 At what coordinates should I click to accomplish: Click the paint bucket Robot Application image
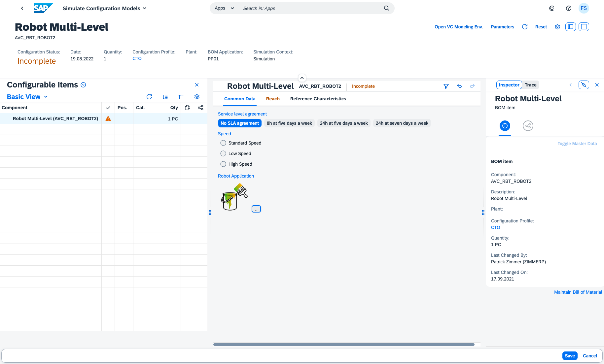click(234, 197)
